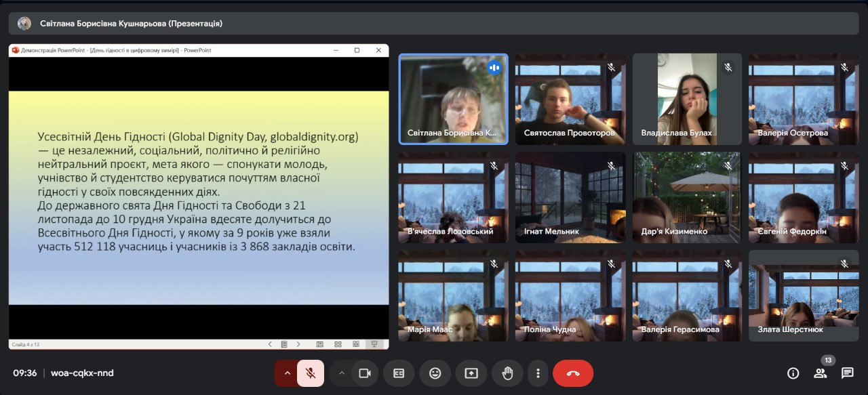Send an emoji reaction

click(x=435, y=373)
